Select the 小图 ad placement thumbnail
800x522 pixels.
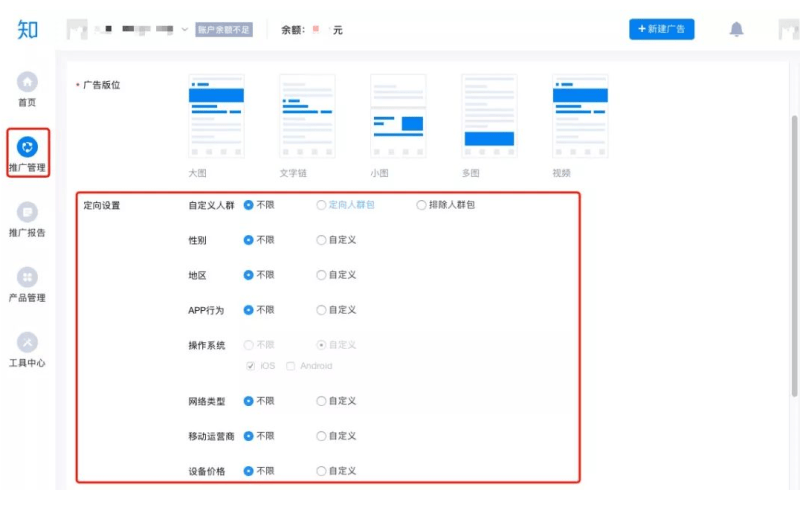point(398,116)
